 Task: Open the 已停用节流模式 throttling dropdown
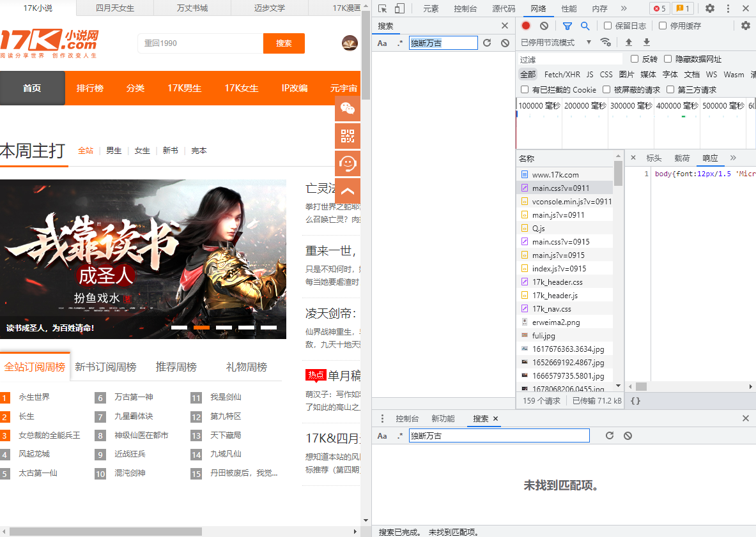tap(556, 42)
